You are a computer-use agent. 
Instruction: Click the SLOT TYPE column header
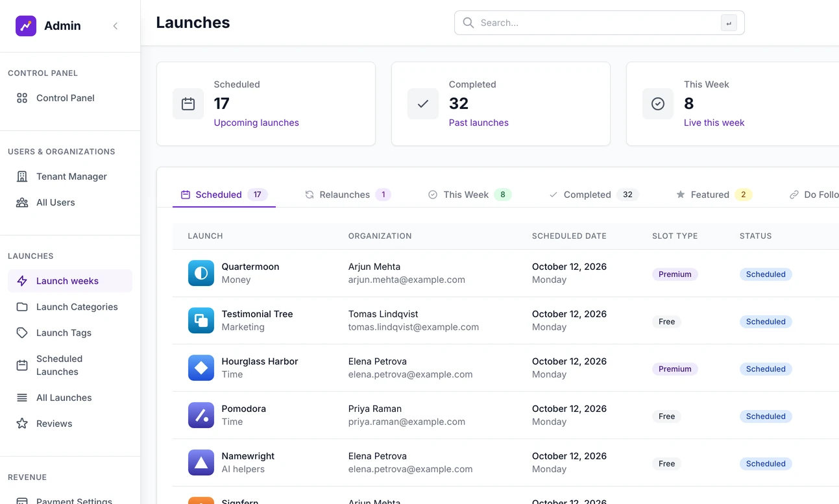(675, 236)
